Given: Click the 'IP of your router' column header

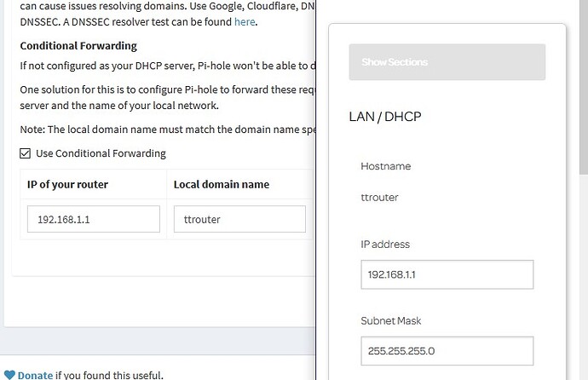Looking at the screenshot, I should [68, 184].
